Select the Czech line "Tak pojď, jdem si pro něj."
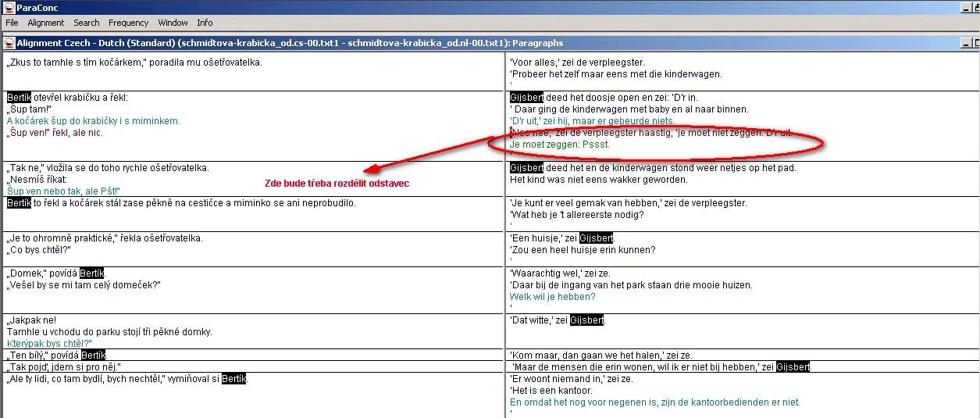980x418 pixels. 64,367
